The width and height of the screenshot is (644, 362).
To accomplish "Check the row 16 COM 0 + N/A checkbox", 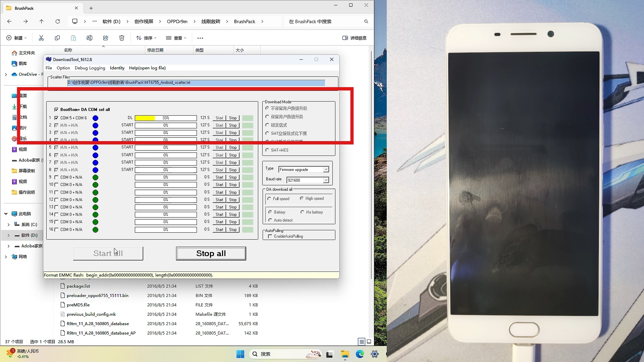I will pos(56,230).
